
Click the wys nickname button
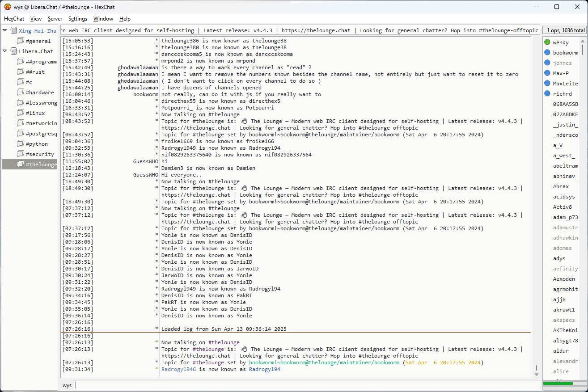point(67,385)
